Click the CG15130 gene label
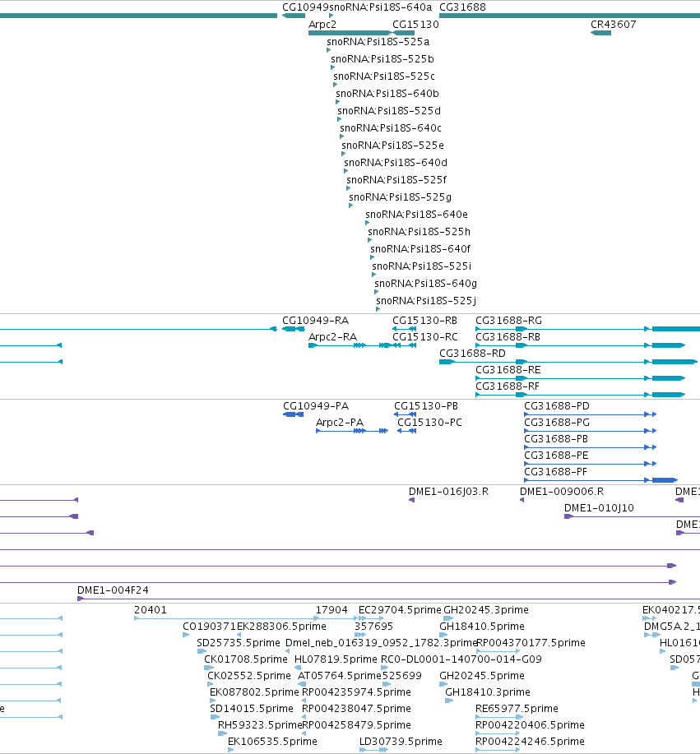Image resolution: width=700 pixels, height=754 pixels. [x=415, y=25]
